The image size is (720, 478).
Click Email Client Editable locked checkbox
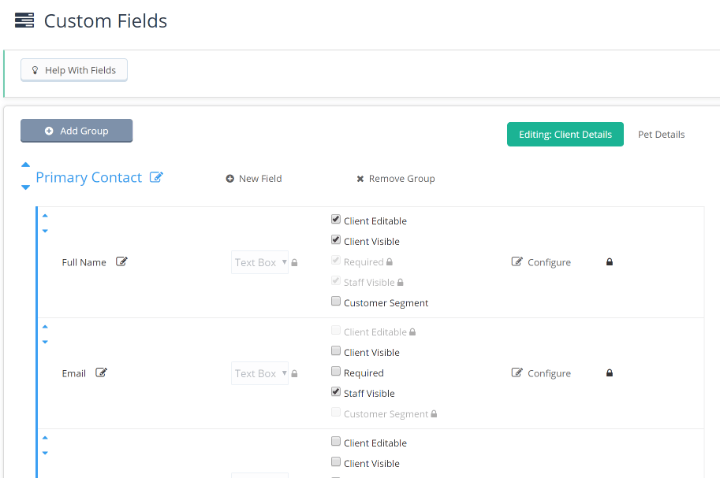[x=336, y=331]
